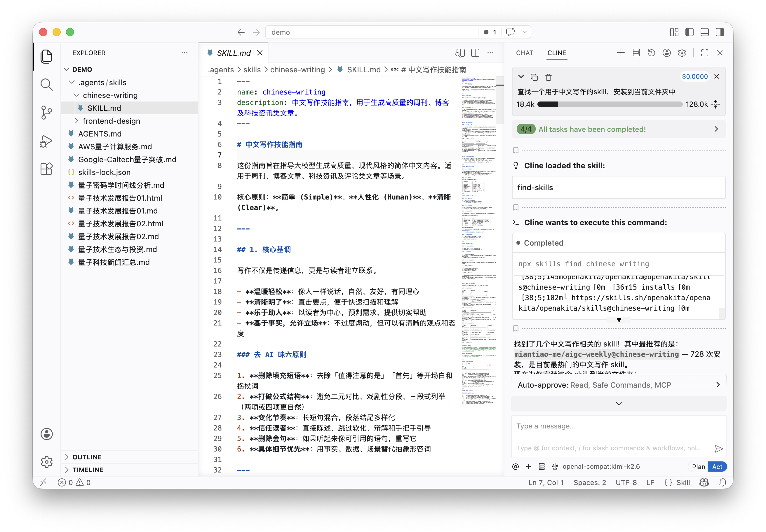Open Cline history
The image size is (766, 532).
pos(651,53)
